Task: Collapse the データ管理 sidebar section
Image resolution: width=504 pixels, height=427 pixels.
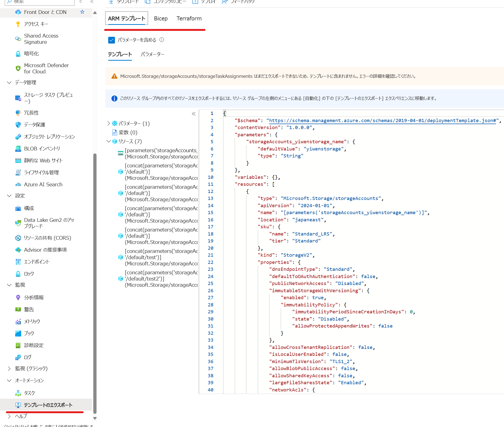Action: (x=9, y=83)
